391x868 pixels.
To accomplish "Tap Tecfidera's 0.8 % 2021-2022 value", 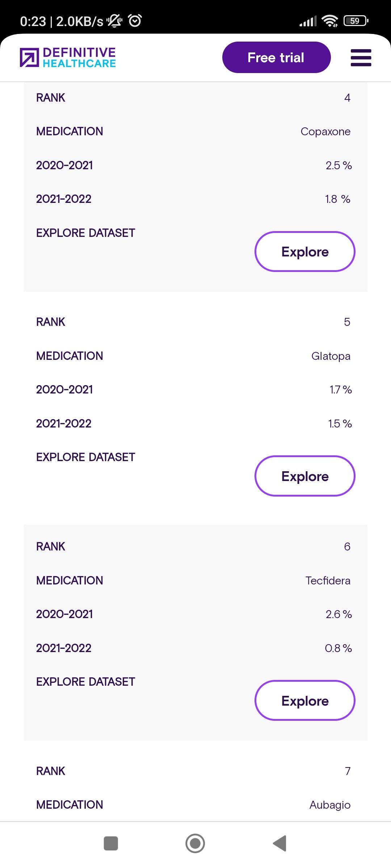I will coord(338,648).
